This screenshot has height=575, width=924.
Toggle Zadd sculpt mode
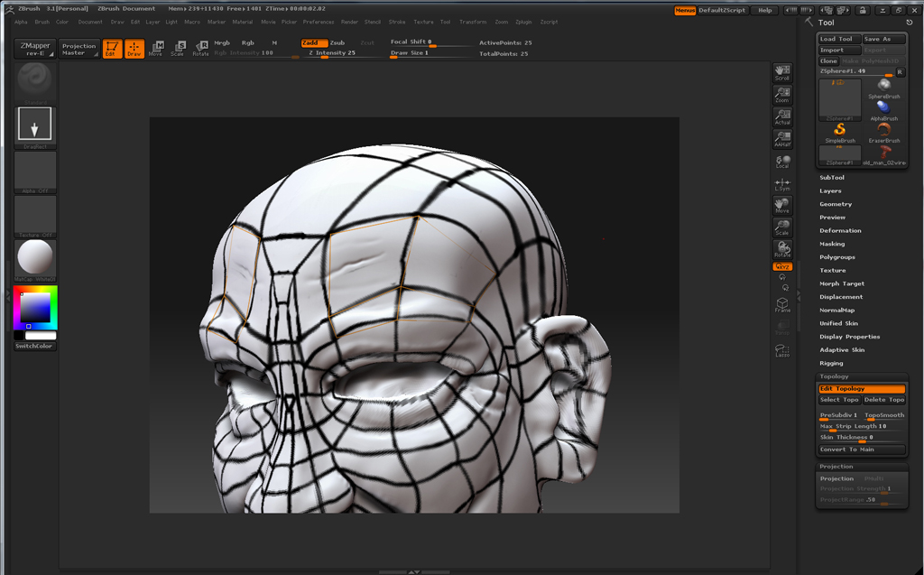314,43
